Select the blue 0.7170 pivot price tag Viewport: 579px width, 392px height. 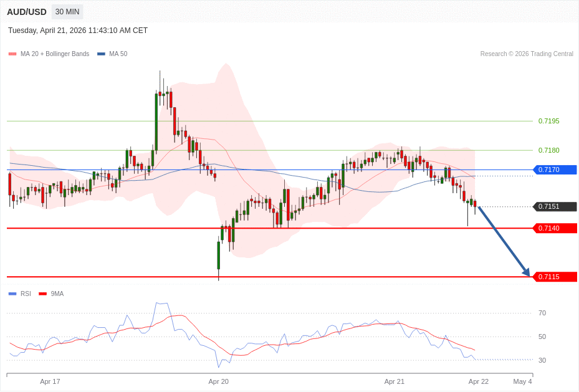click(554, 170)
